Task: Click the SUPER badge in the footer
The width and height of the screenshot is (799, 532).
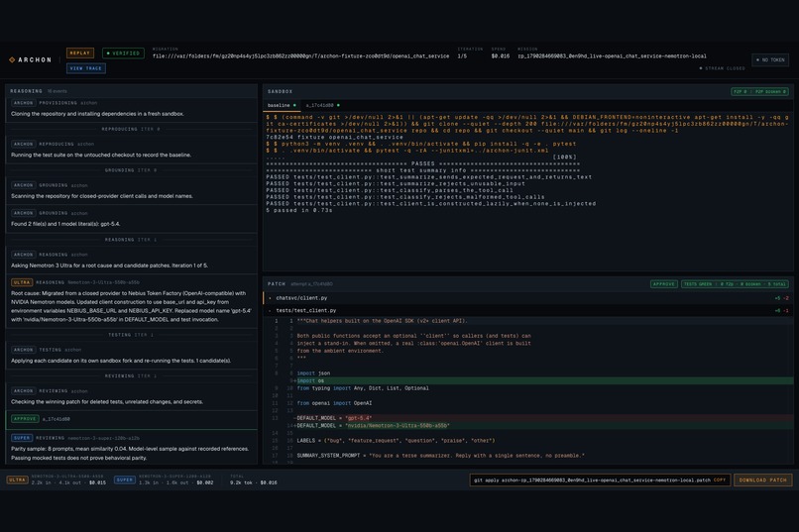Action: coord(124,480)
